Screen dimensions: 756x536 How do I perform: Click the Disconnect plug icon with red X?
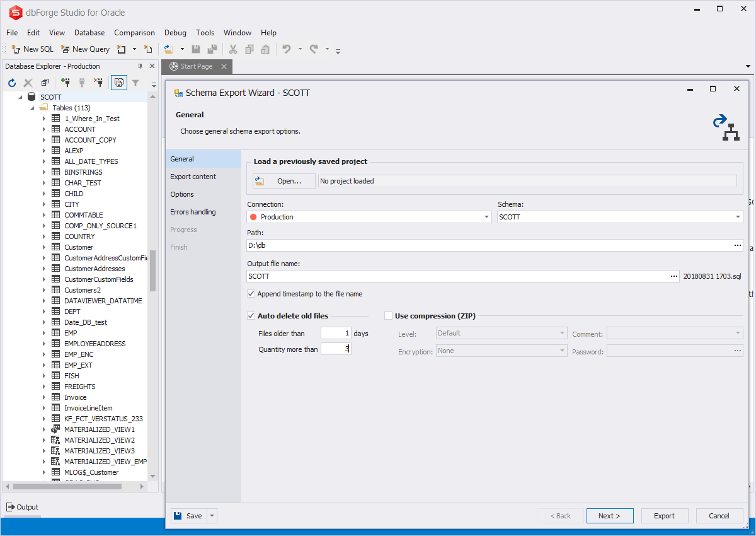(98, 82)
